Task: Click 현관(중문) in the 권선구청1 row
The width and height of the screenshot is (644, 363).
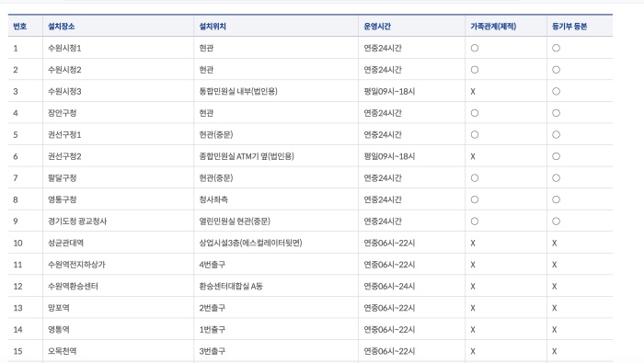Action: coord(216,134)
